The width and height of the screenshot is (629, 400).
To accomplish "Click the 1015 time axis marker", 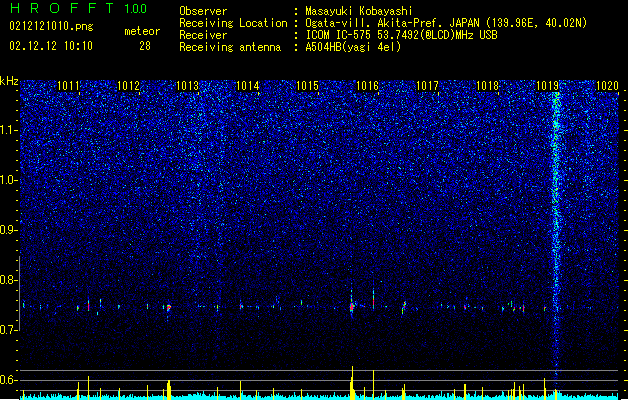I will (x=307, y=86).
